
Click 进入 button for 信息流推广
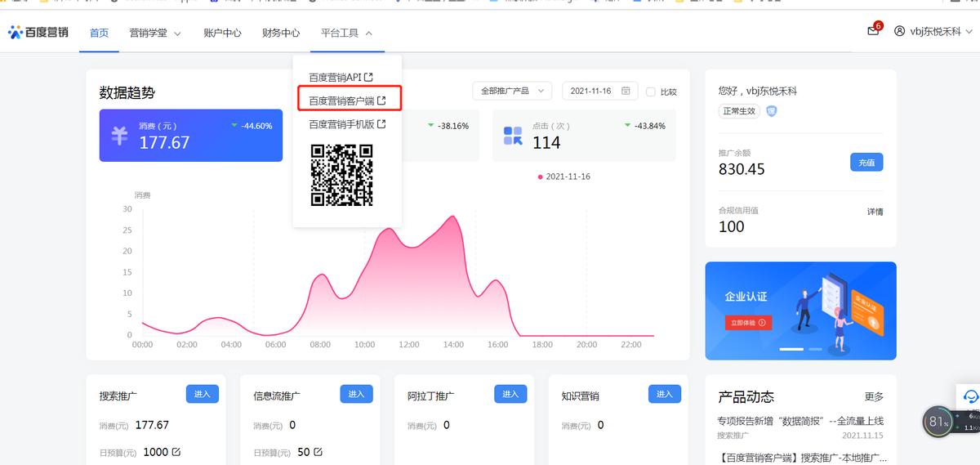[x=356, y=394]
